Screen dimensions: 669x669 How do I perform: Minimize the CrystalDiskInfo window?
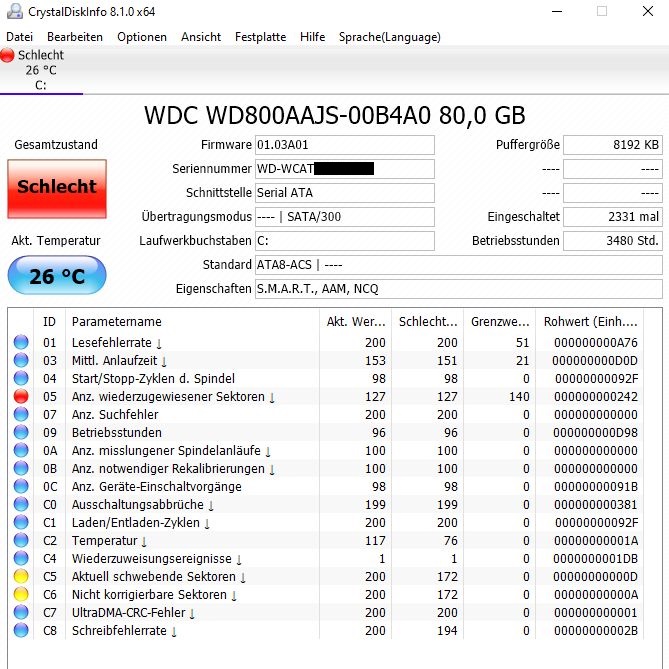point(557,11)
